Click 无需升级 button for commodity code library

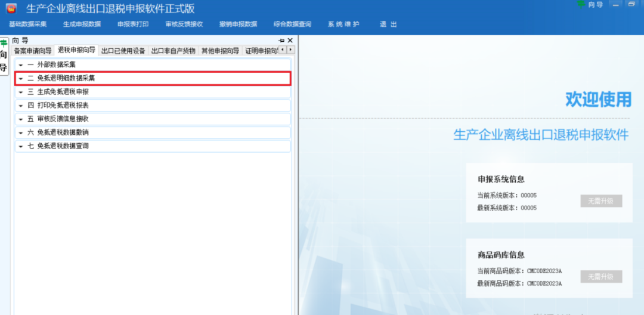click(x=601, y=277)
